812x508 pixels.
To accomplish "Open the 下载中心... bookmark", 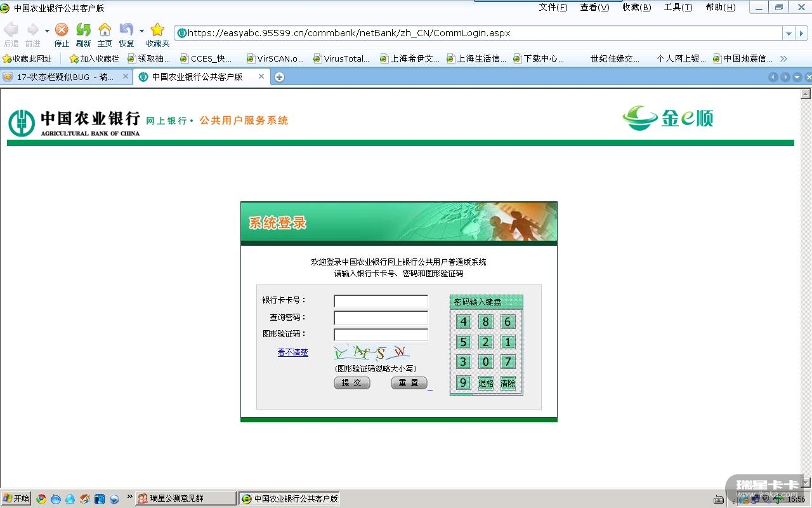I will click(539, 58).
